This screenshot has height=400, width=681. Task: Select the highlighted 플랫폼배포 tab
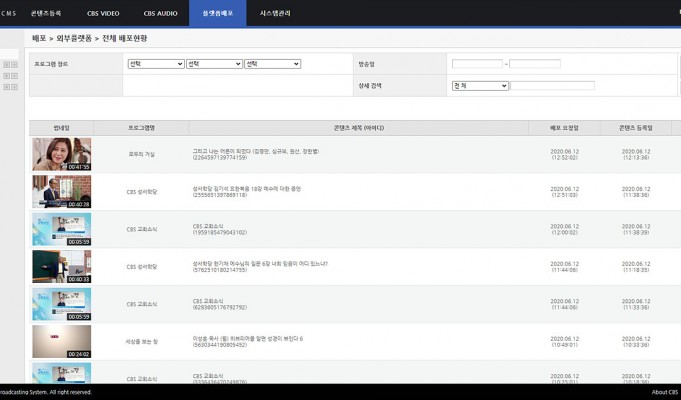click(x=218, y=13)
